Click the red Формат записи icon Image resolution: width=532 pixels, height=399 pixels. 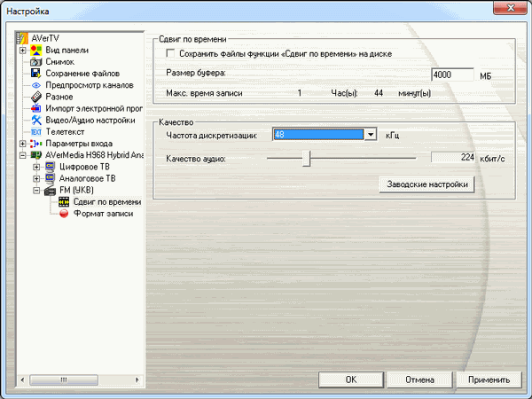point(64,214)
